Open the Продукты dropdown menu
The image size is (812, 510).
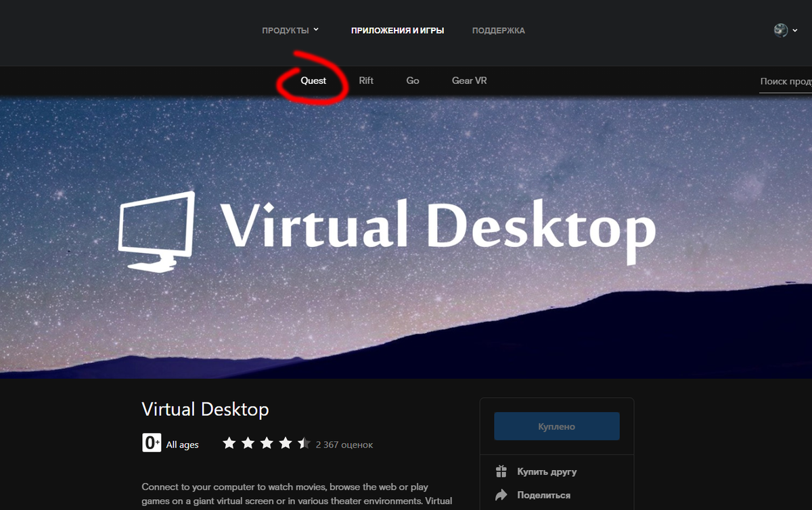click(290, 30)
